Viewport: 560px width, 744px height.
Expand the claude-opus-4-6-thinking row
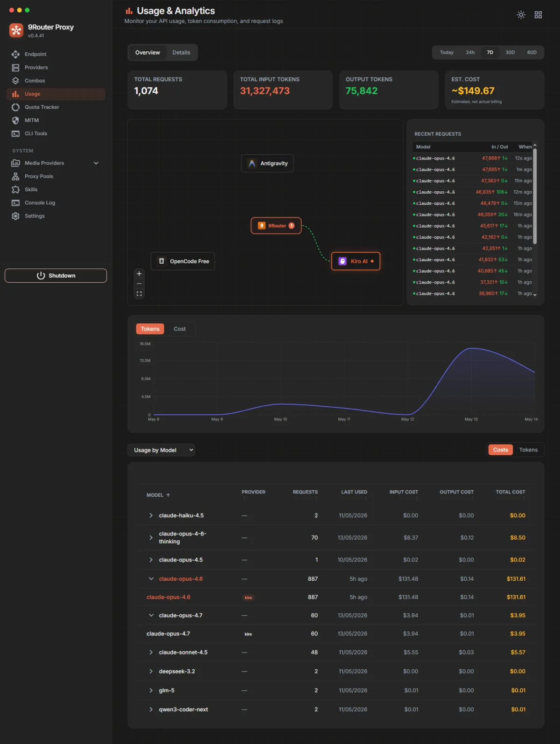[x=151, y=538]
